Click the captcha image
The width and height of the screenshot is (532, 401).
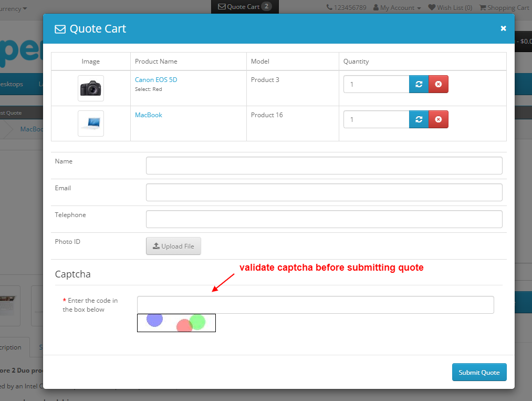tap(176, 323)
